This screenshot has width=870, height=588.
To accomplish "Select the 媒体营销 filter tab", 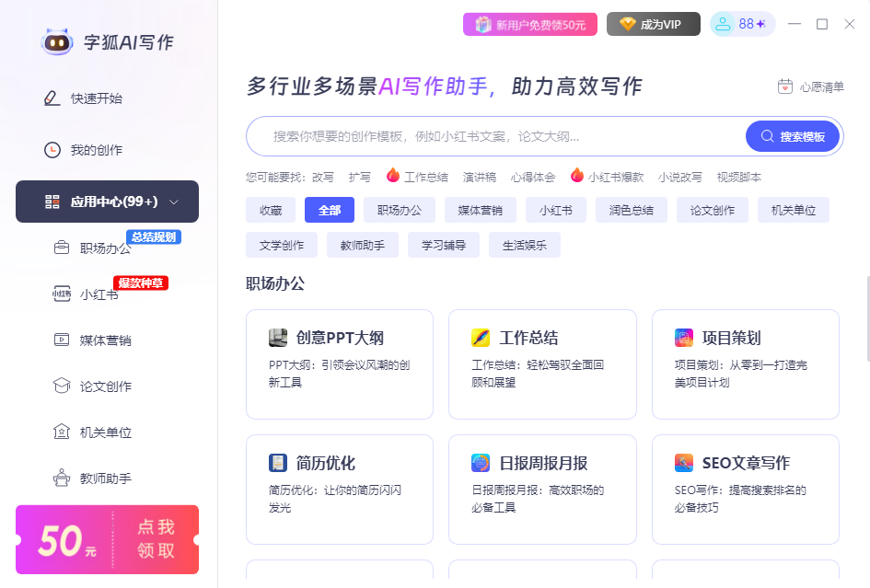I will 481,210.
